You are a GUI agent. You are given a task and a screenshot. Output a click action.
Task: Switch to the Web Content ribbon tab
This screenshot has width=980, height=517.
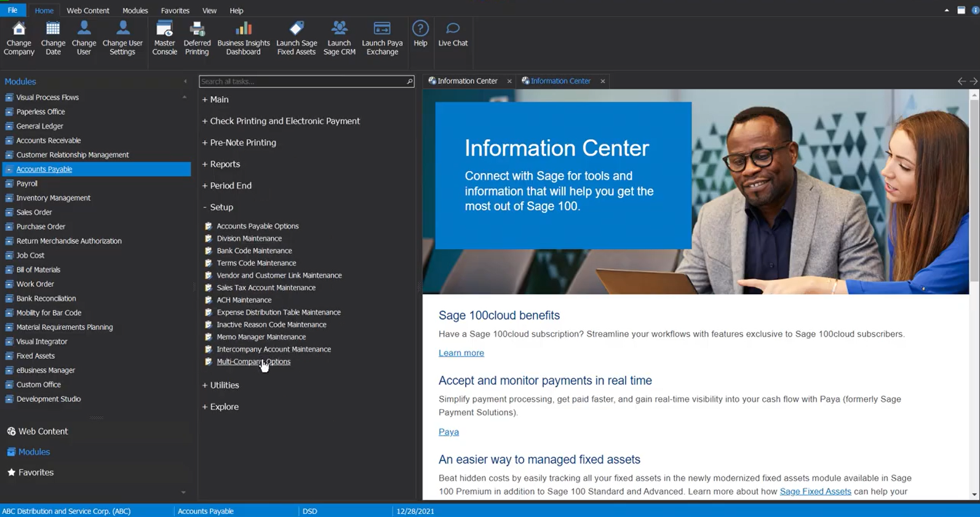(88, 10)
